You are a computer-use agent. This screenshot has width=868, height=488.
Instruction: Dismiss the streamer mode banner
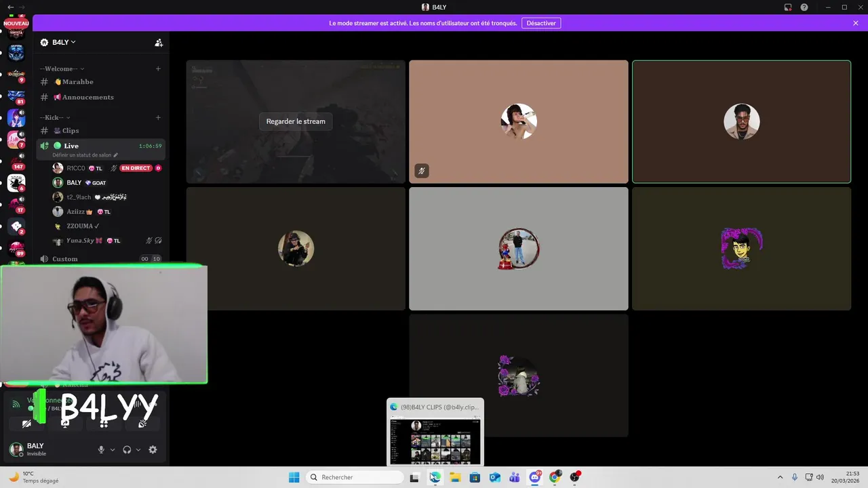[856, 23]
